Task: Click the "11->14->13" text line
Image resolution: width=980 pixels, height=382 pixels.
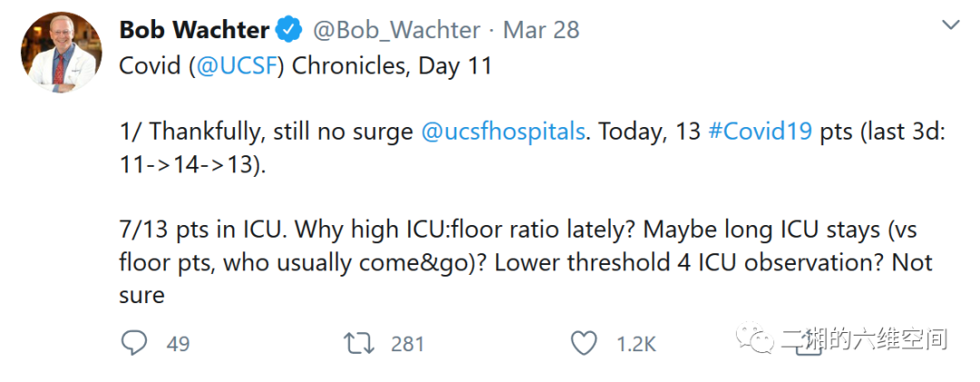Action: click(x=192, y=166)
